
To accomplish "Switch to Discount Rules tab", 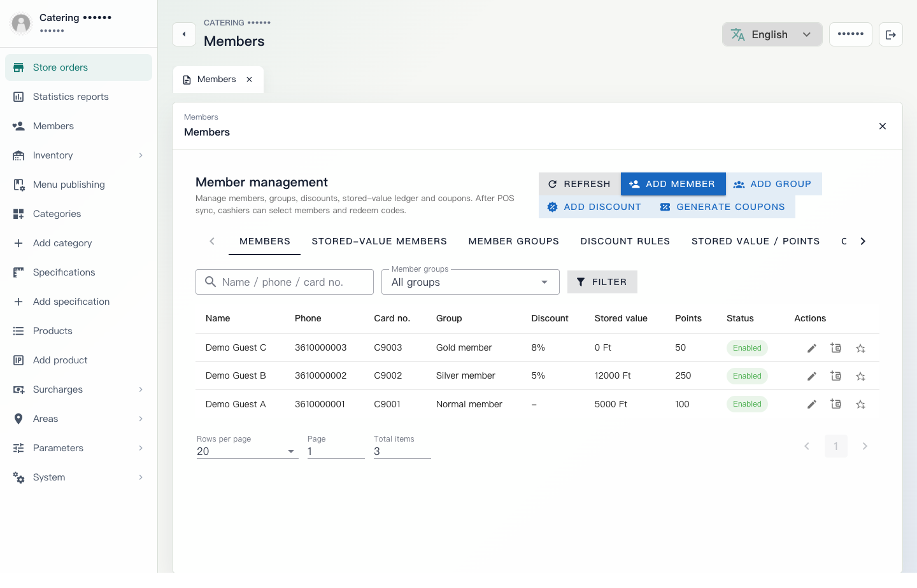I will pos(625,241).
